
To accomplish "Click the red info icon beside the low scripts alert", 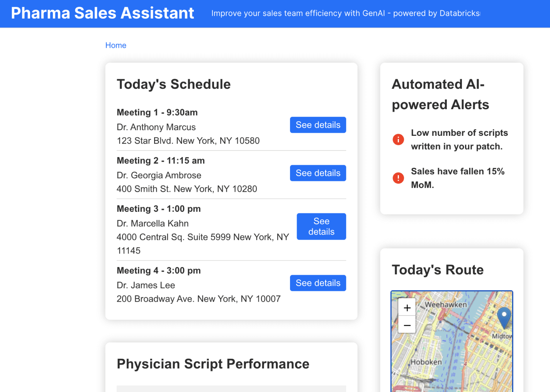I will click(398, 139).
